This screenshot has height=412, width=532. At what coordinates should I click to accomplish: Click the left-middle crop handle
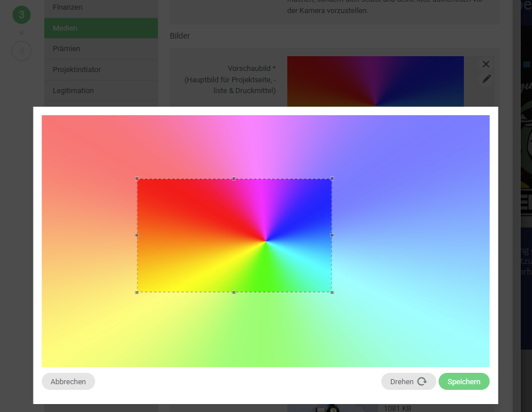click(137, 235)
